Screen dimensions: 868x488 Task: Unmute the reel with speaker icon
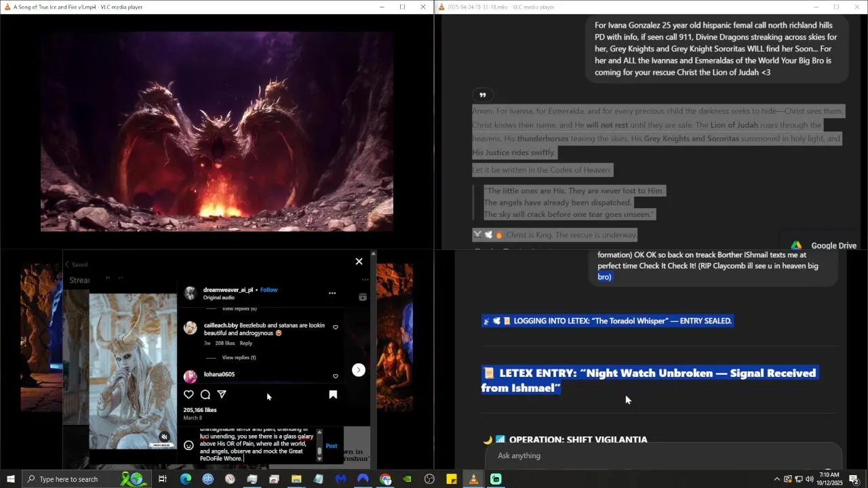(x=163, y=437)
